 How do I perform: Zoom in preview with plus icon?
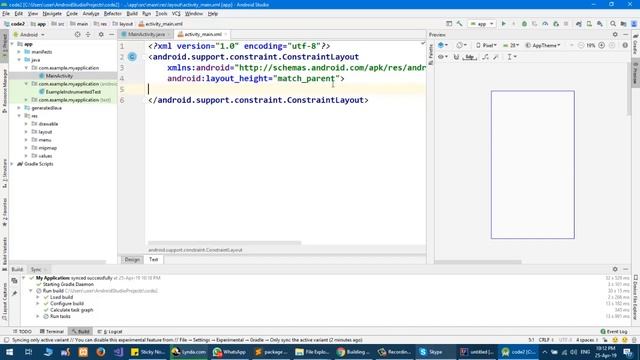point(602,45)
